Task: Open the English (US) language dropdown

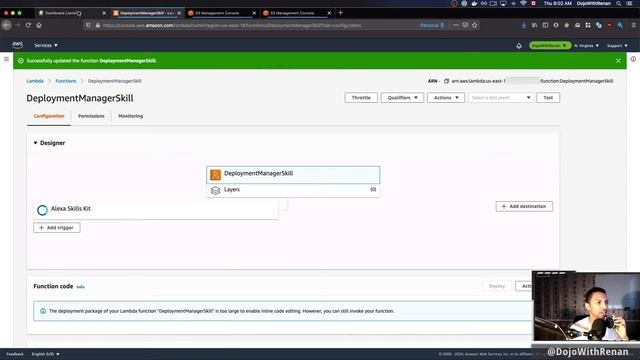Action: (x=45, y=354)
